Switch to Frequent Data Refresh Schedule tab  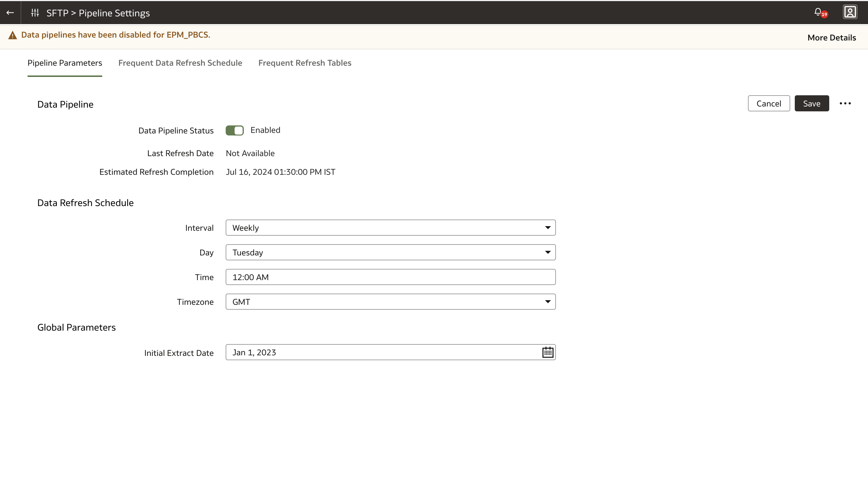coord(180,63)
